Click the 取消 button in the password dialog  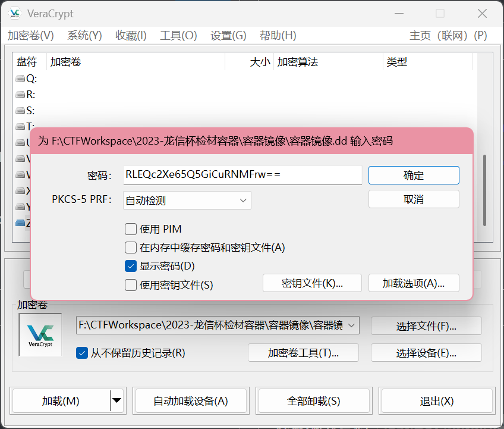coord(414,199)
